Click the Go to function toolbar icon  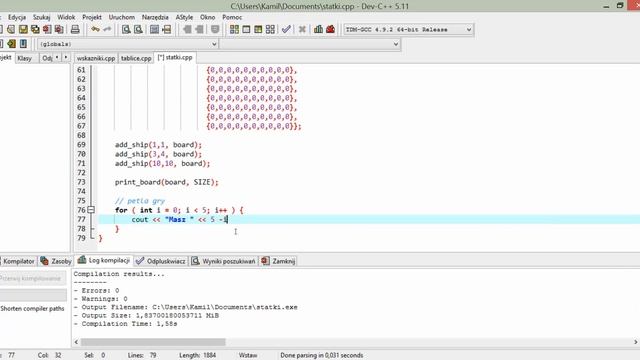tap(154, 29)
